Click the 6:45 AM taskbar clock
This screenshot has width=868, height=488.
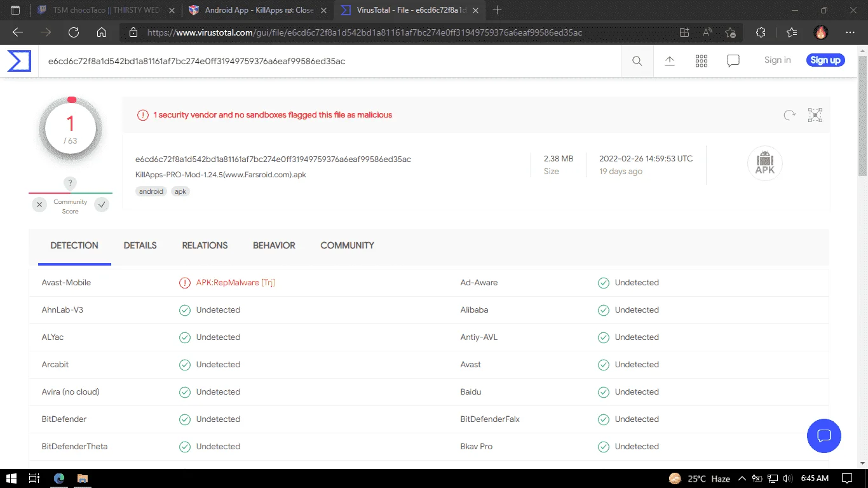815,478
